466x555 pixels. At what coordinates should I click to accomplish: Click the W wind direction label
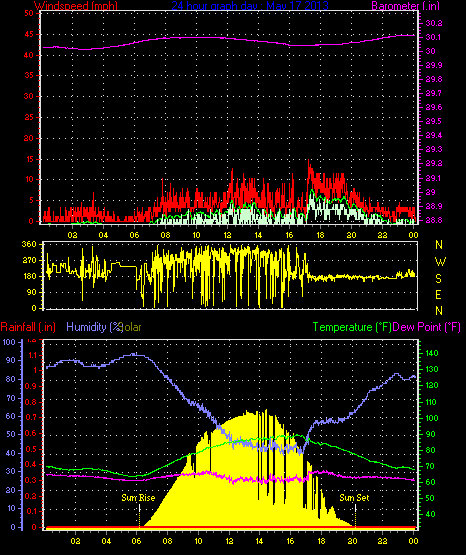440,262
